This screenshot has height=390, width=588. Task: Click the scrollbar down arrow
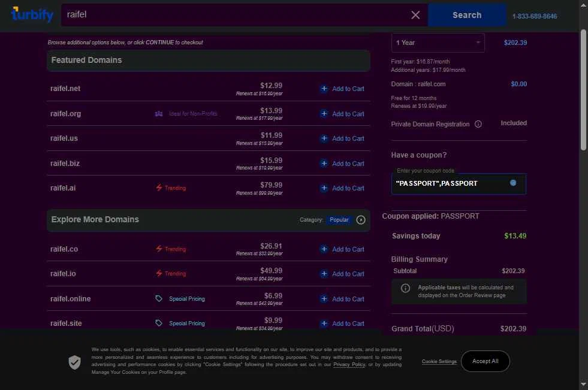pos(583,384)
